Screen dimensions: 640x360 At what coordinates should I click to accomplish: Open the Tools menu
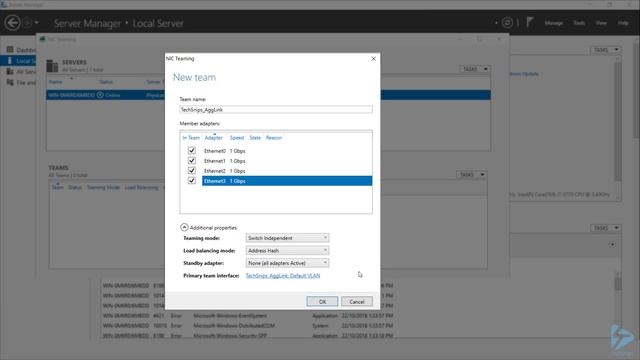[x=579, y=23]
